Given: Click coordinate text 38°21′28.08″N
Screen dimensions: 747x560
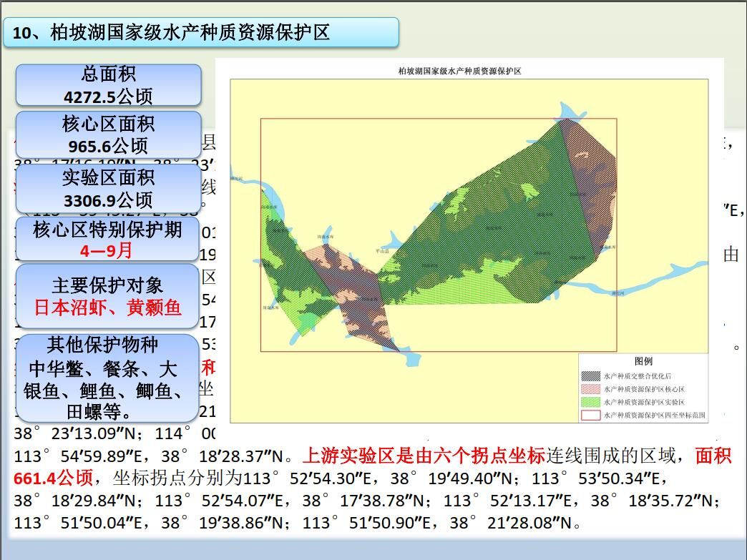Looking at the screenshot, I should click(510, 523).
